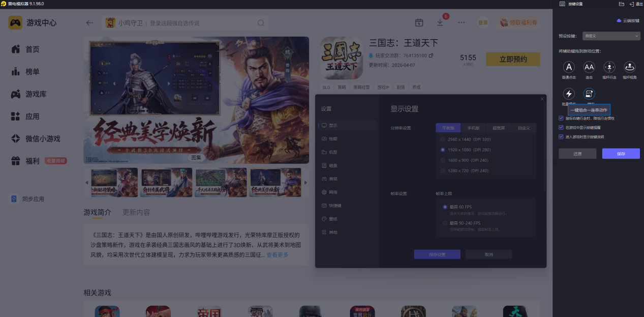The image size is (644, 317).
Task: Select the 摇杆行走 joystick walk key icon
Action: point(609,67)
